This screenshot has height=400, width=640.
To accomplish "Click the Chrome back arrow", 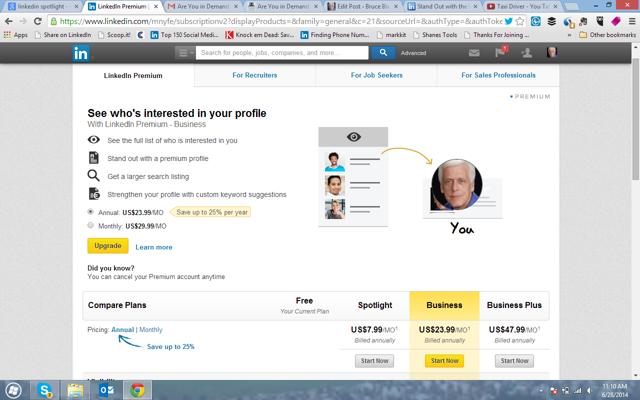I will 11,20.
